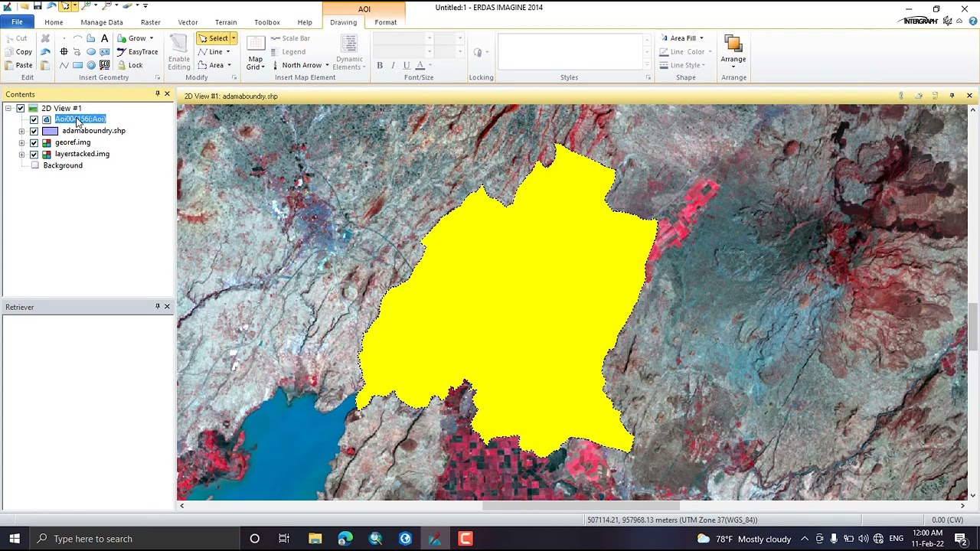Switch to the Vector tab
980x551 pixels.
(x=188, y=22)
